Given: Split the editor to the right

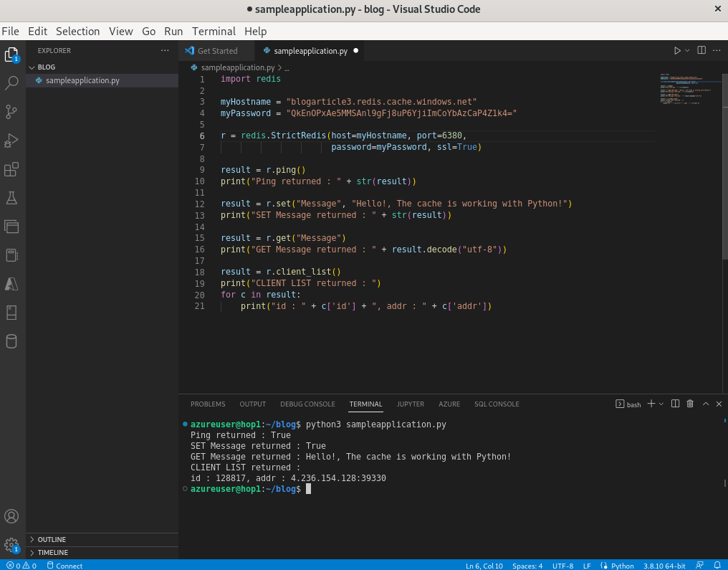Looking at the screenshot, I should click(701, 50).
